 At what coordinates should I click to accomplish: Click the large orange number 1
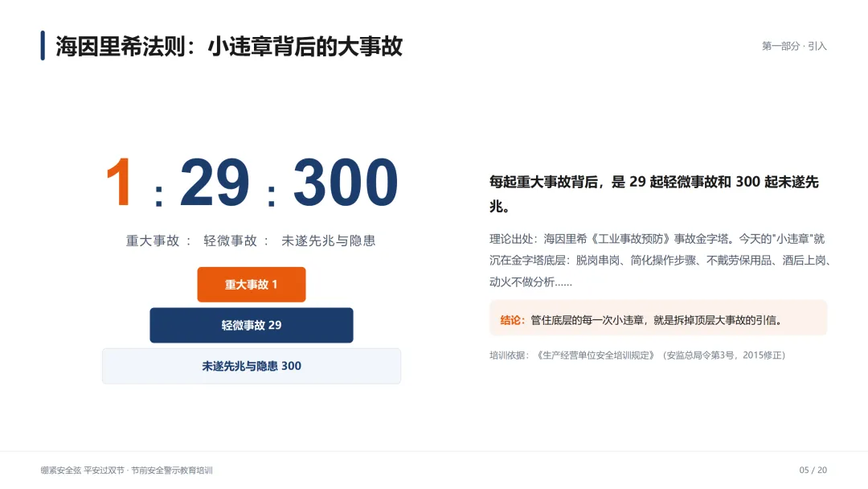pyautogui.click(x=120, y=183)
